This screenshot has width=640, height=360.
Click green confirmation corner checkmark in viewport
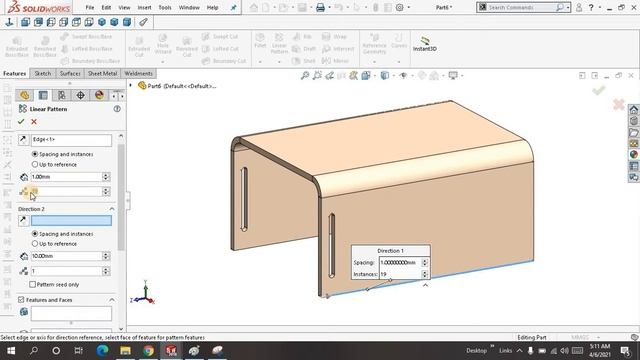click(x=599, y=90)
